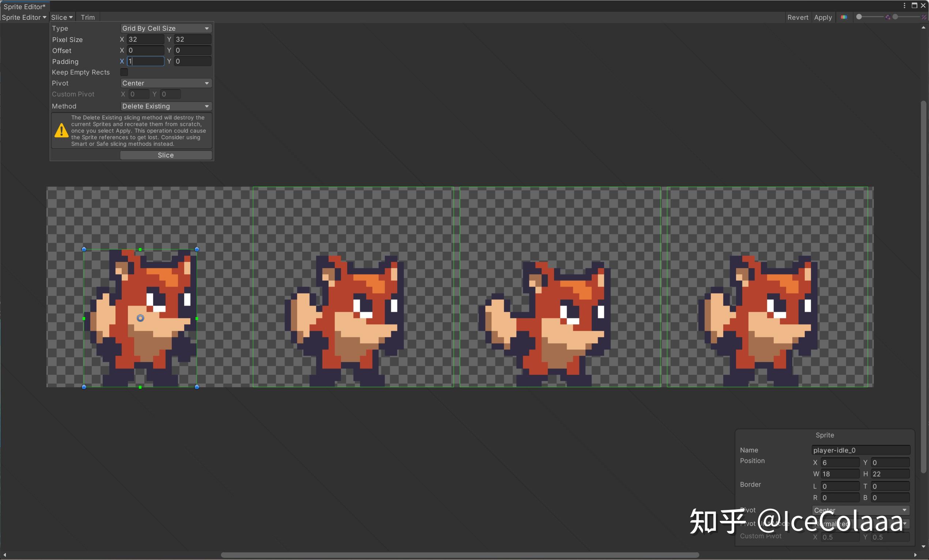Click the mip level icon at the end of the right slider
This screenshot has height=560, width=929.
(x=924, y=17)
